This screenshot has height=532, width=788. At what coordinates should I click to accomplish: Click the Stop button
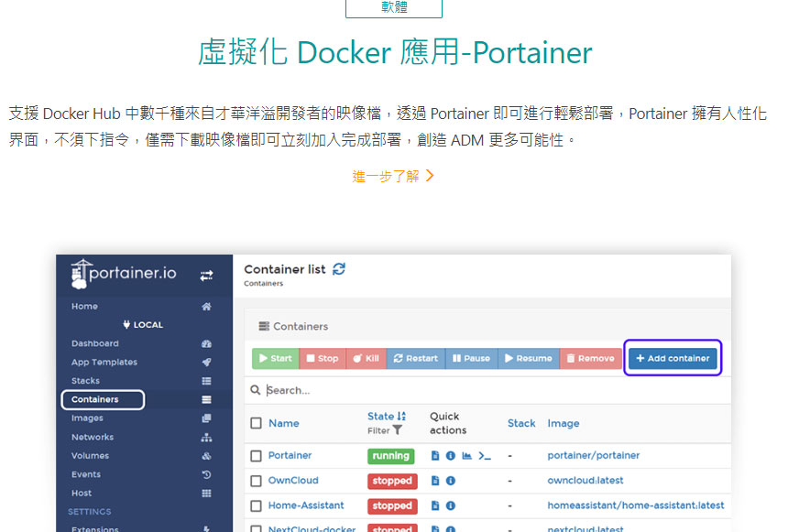coord(323,359)
